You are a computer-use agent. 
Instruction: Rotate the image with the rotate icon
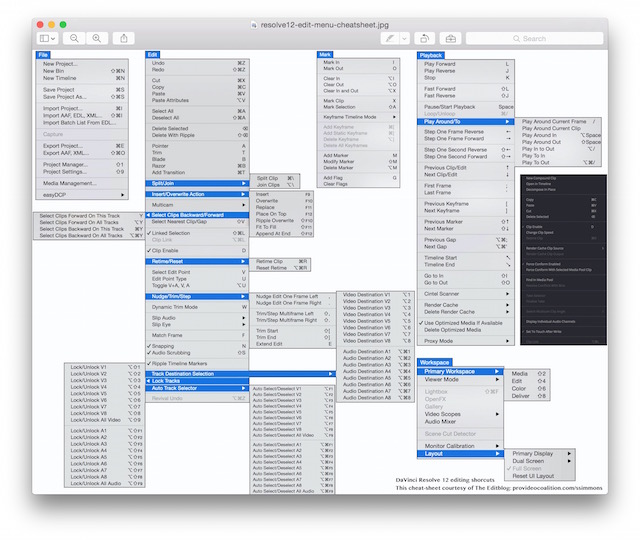[x=424, y=38]
